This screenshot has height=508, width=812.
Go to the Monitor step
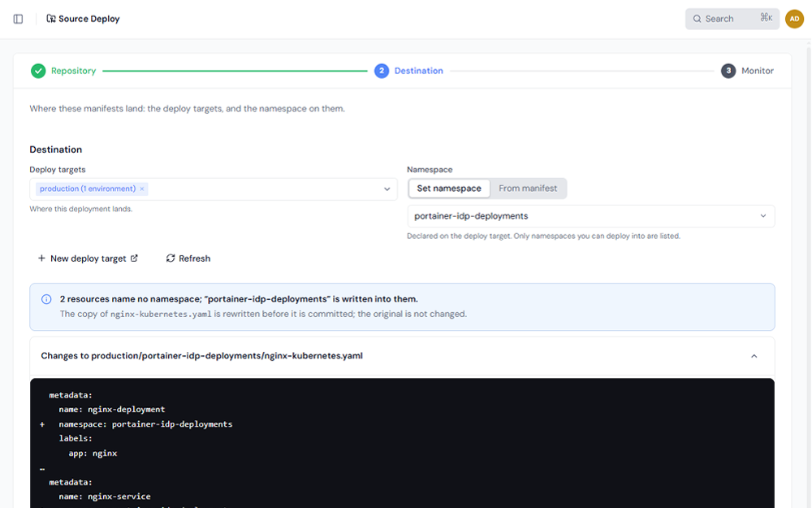(x=757, y=71)
